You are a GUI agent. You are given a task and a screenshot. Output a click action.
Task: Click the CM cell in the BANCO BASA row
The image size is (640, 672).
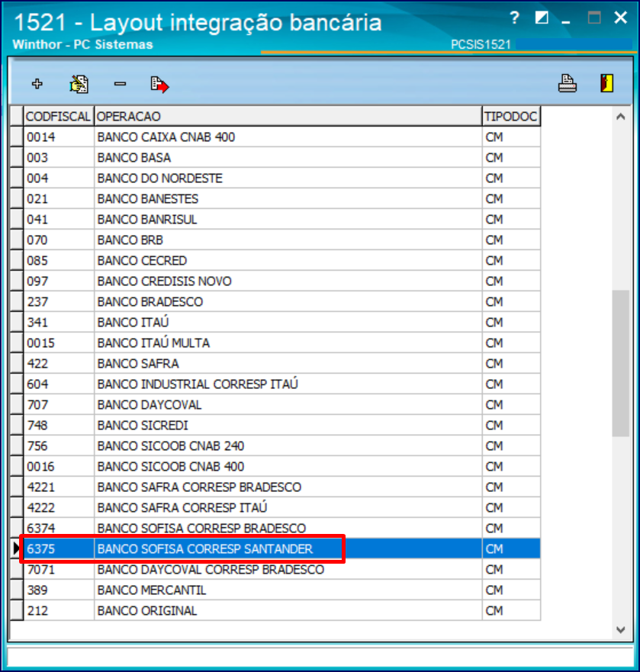511,158
